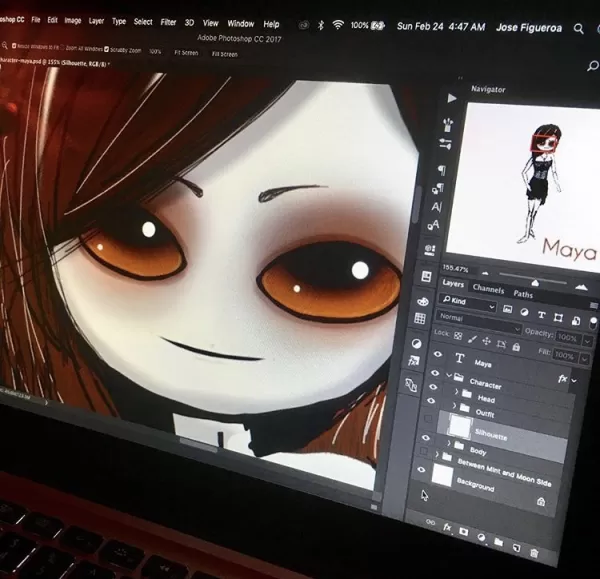Hide the Background layer eye icon
The image size is (600, 579).
click(x=421, y=469)
